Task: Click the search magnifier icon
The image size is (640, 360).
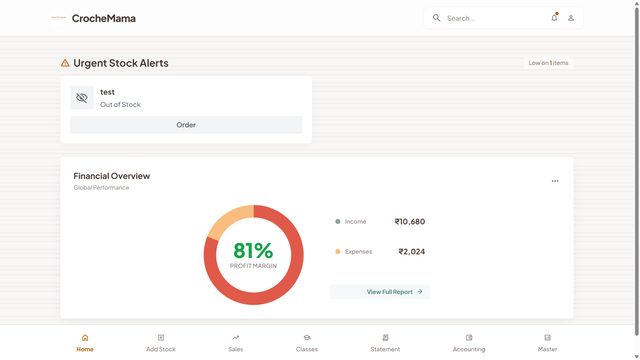Action: point(436,18)
